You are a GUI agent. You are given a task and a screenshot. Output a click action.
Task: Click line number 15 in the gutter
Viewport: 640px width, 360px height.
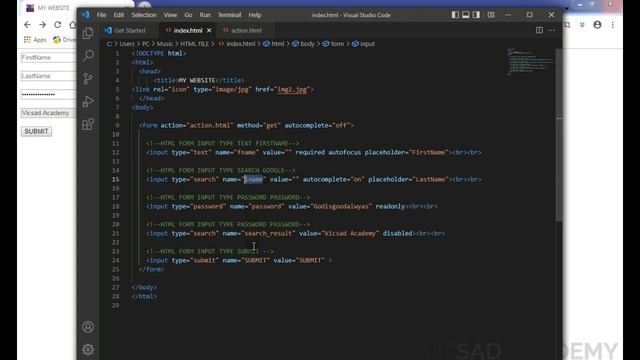(116, 179)
